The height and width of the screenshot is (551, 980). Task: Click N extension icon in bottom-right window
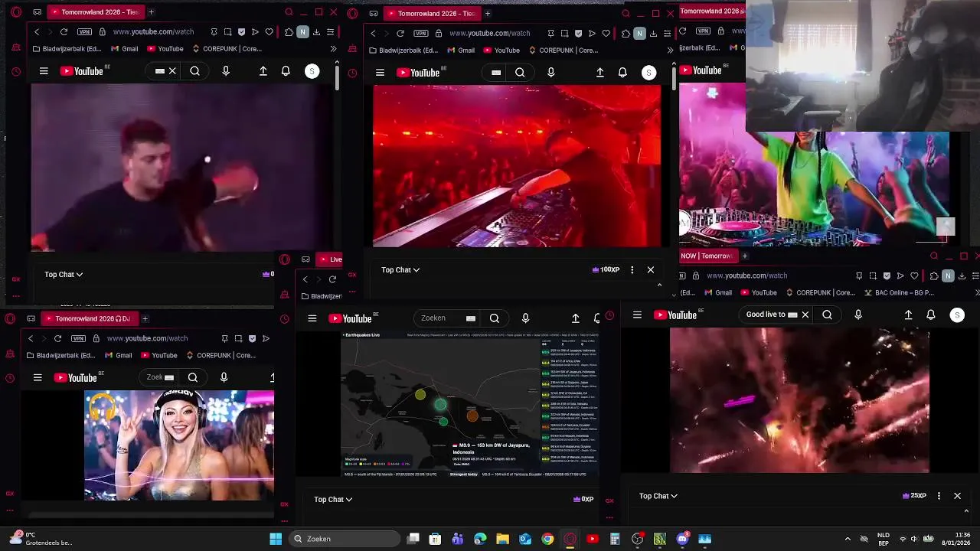click(948, 275)
